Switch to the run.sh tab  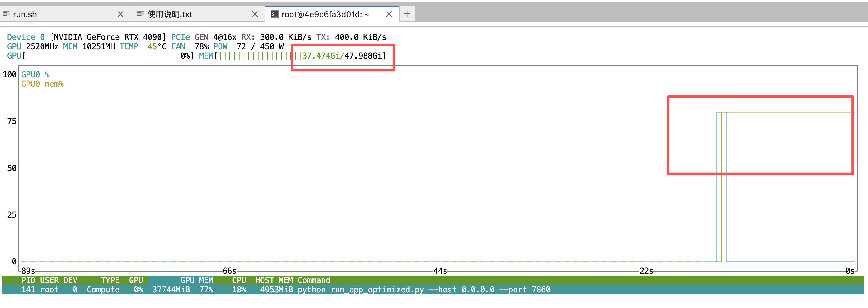pos(61,14)
